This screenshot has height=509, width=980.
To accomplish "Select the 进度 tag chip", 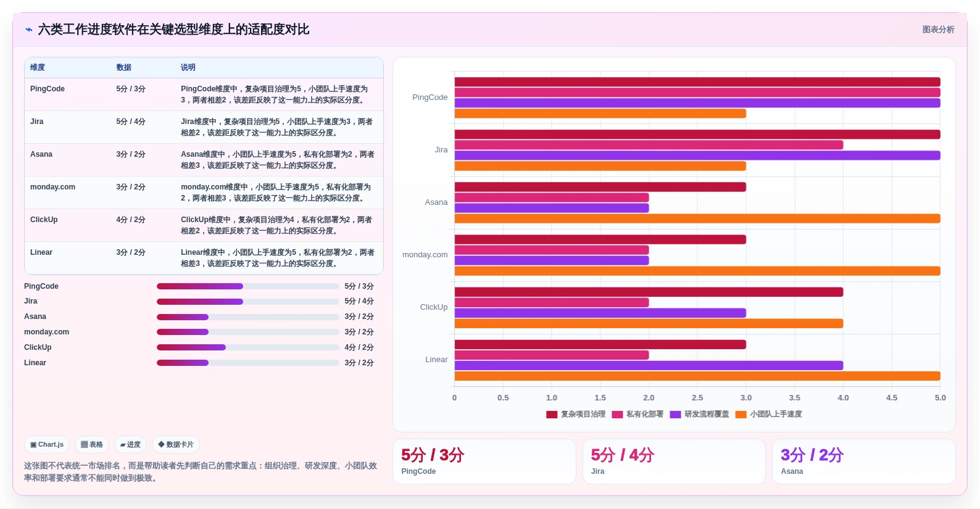I will [x=130, y=444].
